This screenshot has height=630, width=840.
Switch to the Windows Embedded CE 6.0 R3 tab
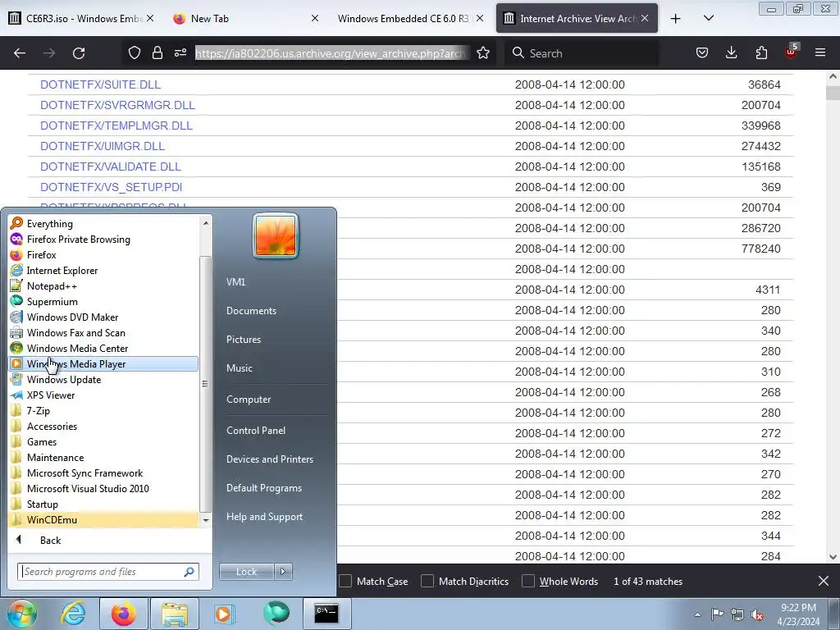410,19
